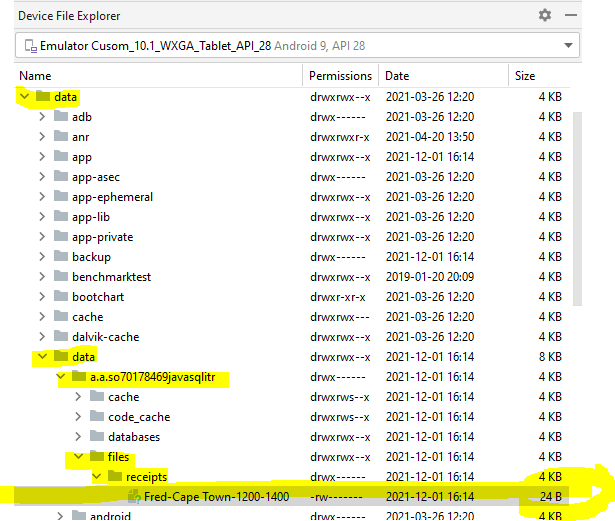Screen dimensions: 615x521
Task: Select the receipts folder icon
Action: pos(115,476)
